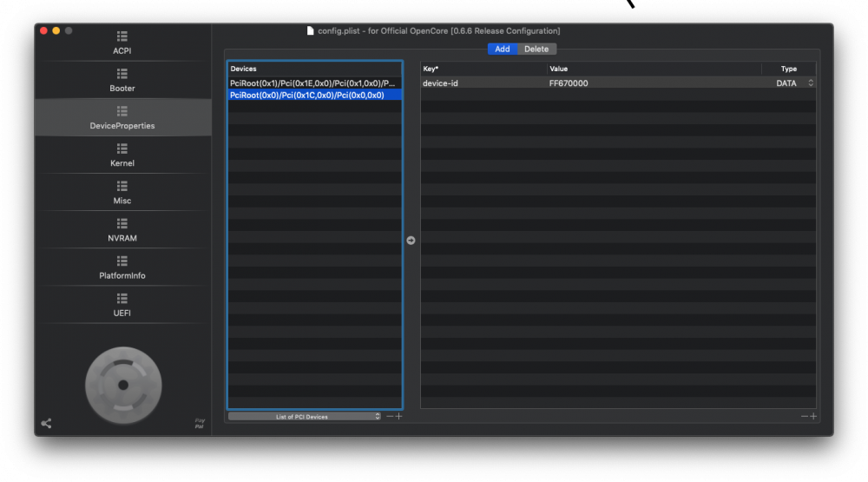Open the Booter section icon
The image size is (868, 482).
(122, 74)
